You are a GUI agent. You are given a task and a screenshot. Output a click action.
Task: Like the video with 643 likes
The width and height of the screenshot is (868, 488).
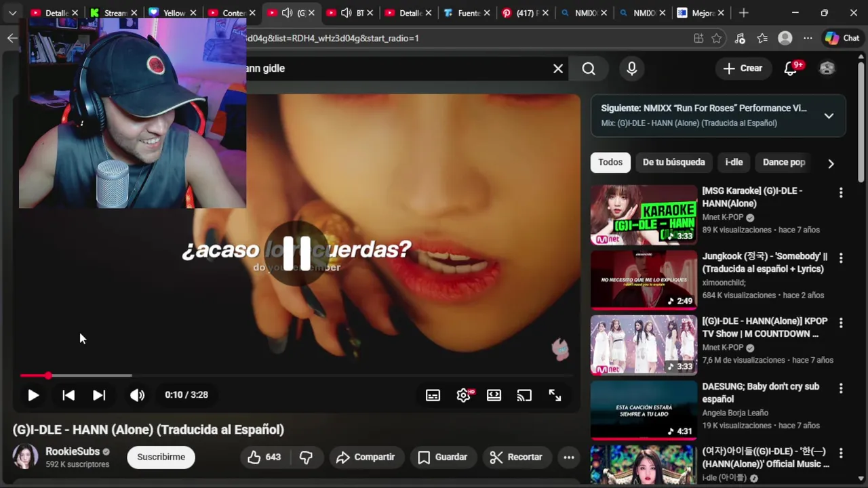pos(264,457)
